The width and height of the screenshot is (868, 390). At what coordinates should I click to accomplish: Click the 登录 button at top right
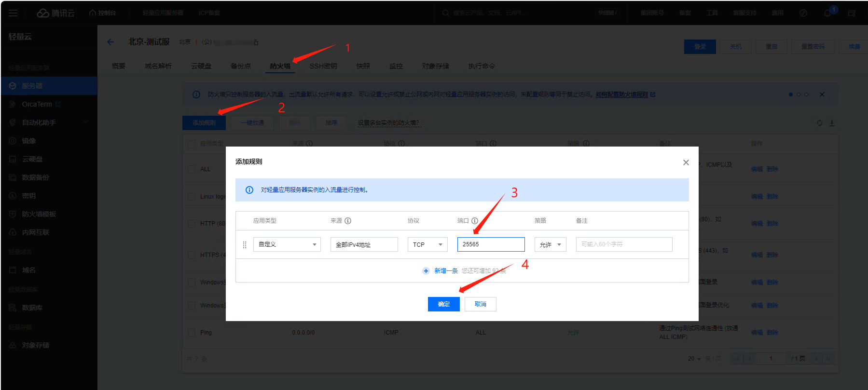click(700, 47)
